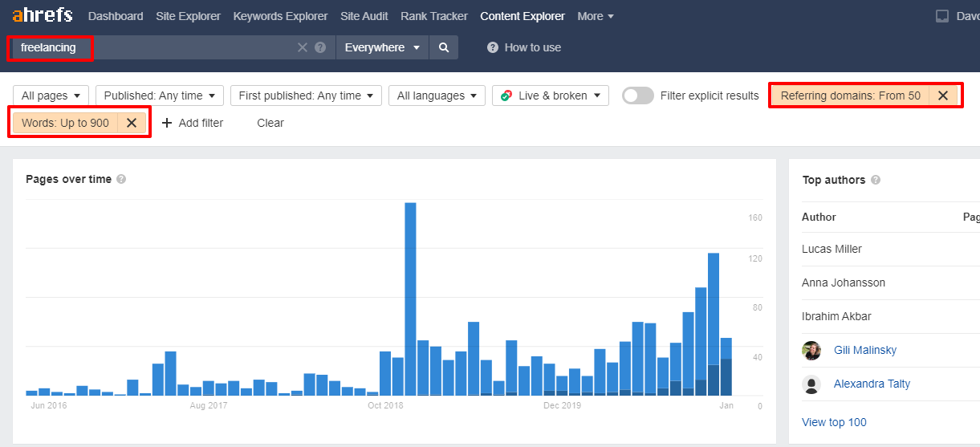Open Content Explorer
Image resolution: width=980 pixels, height=447 pixels.
coord(523,16)
